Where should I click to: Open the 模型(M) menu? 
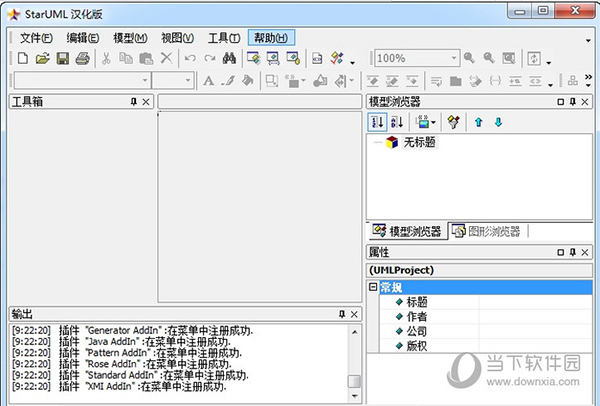point(130,38)
